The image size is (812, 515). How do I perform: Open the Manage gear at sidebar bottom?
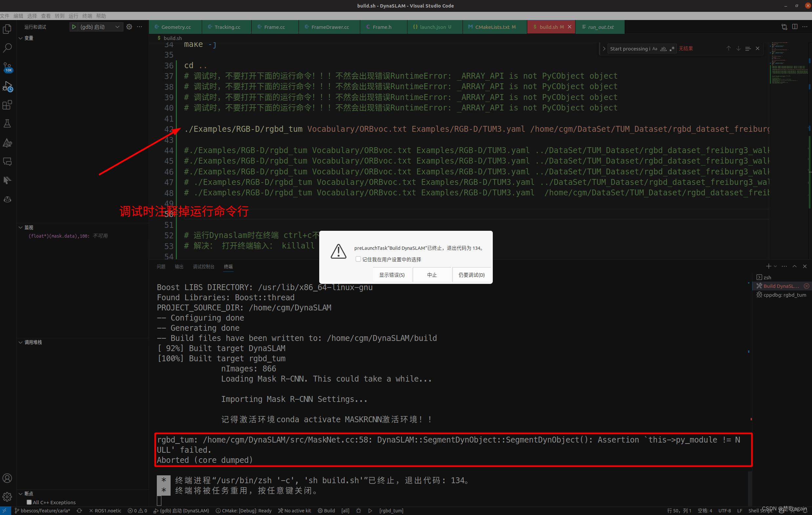(x=8, y=496)
